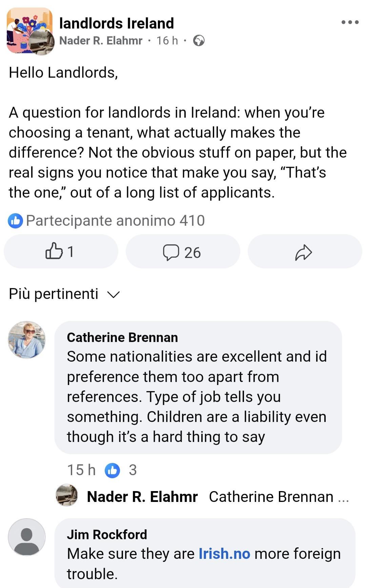Click Nader R. Elahmr's small reply avatar
Viewport: 366px width, 588px height.
coord(67,495)
